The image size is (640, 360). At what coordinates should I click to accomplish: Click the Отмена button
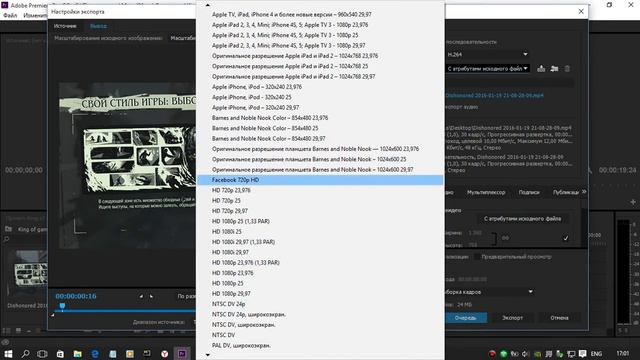tap(559, 318)
